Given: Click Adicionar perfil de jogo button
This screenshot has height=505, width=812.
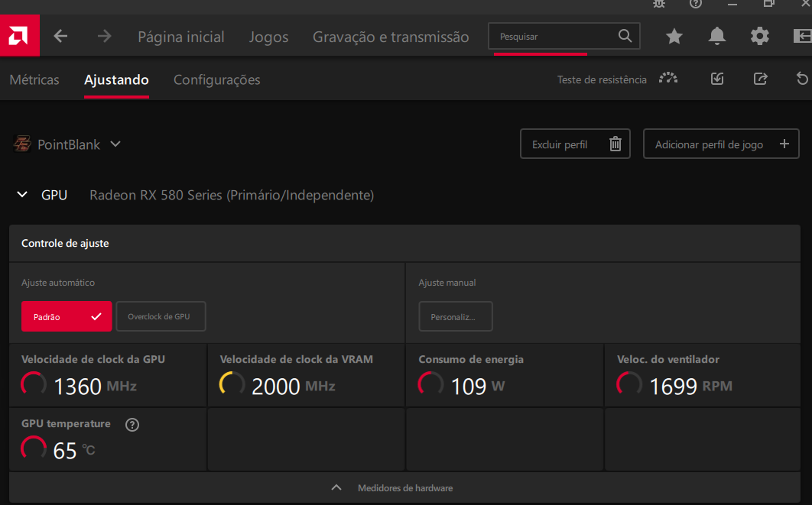Looking at the screenshot, I should [721, 144].
